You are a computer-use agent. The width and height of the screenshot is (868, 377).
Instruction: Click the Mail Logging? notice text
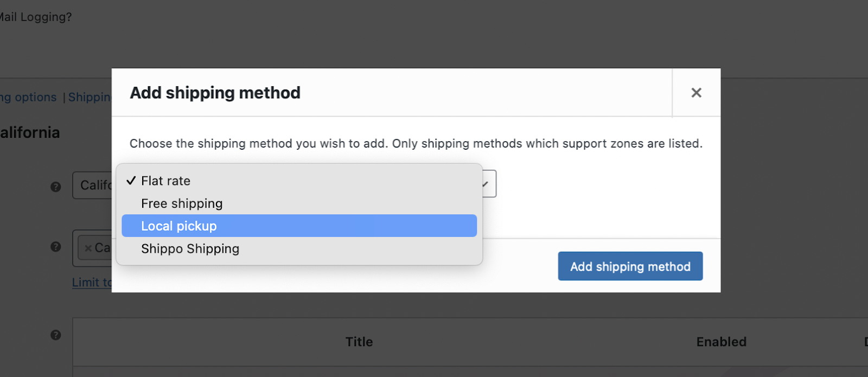click(x=36, y=17)
